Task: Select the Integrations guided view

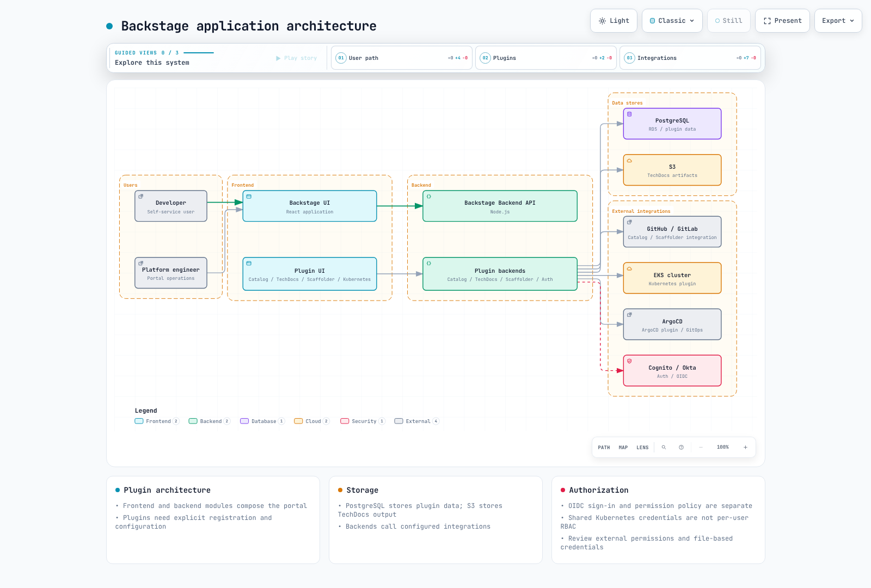Action: pyautogui.click(x=690, y=58)
